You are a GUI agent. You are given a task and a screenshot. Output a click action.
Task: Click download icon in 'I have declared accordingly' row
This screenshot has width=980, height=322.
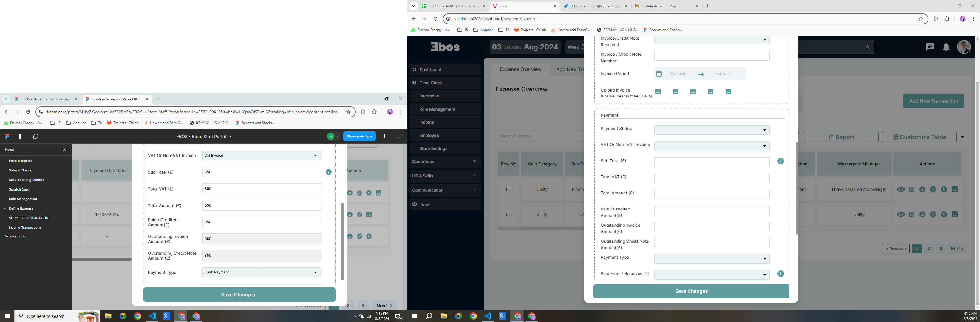pos(922,189)
